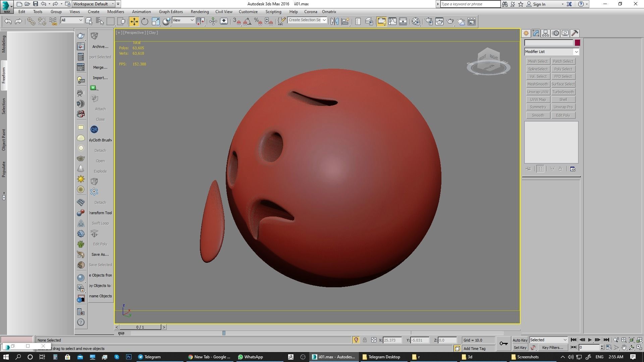This screenshot has width=644, height=362.
Task: Toggle Set Key animation mode
Action: point(520,348)
